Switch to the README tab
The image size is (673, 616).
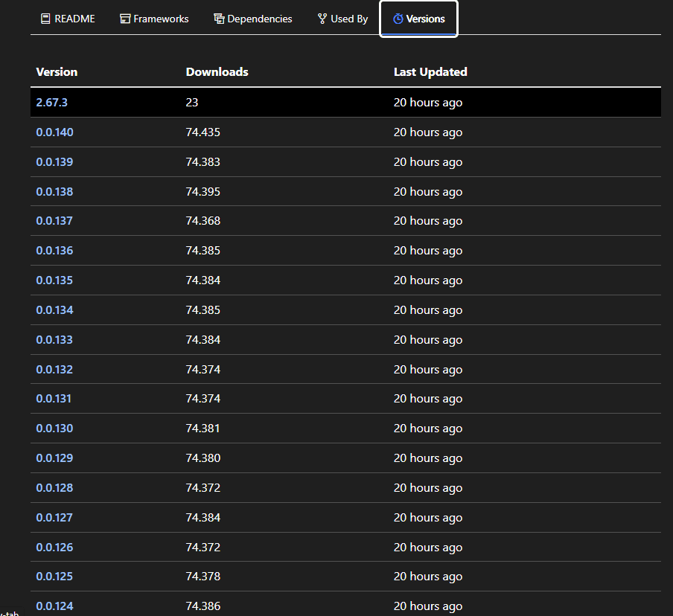click(67, 18)
